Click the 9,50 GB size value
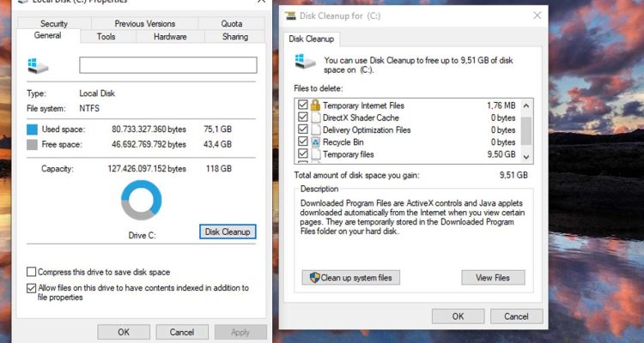 pyautogui.click(x=501, y=154)
